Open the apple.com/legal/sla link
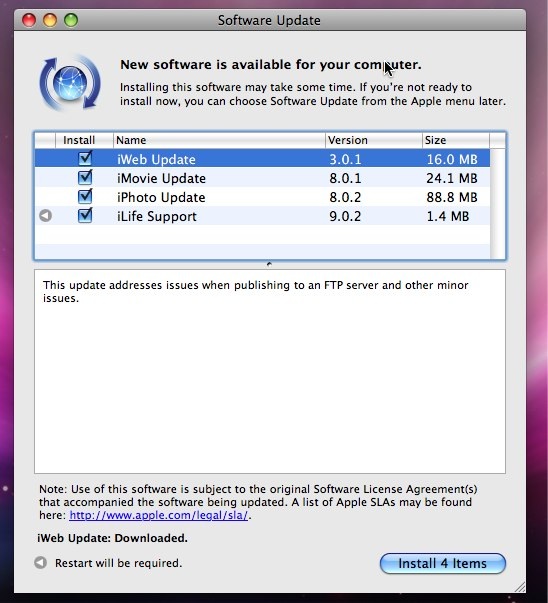 tap(159, 515)
